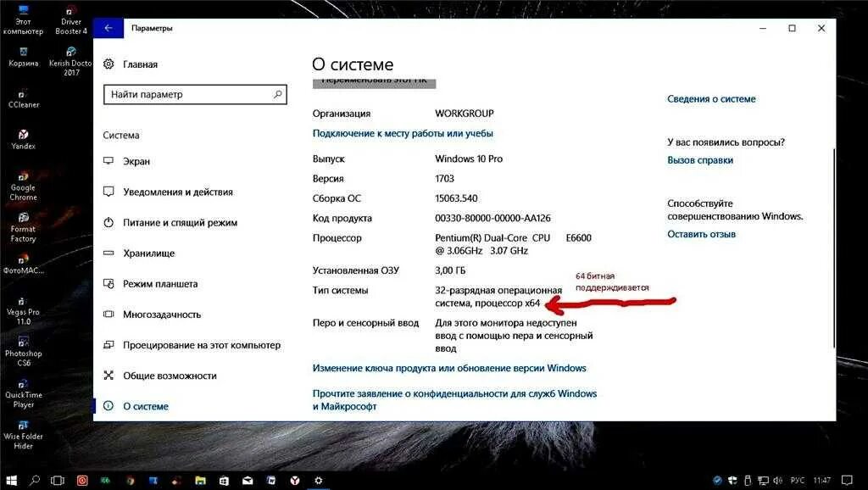The width and height of the screenshot is (868, 490).
Task: Open the Корзина desktop icon
Action: (23, 57)
